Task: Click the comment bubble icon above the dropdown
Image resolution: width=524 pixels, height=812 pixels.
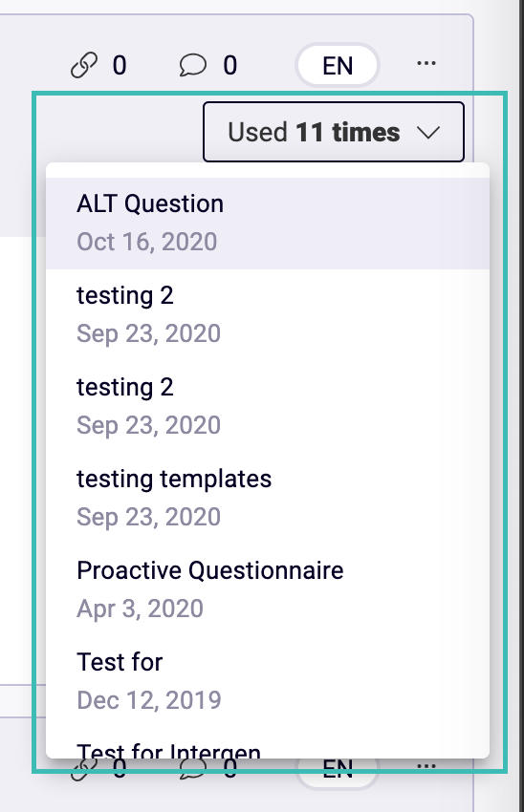Action: pos(193,66)
